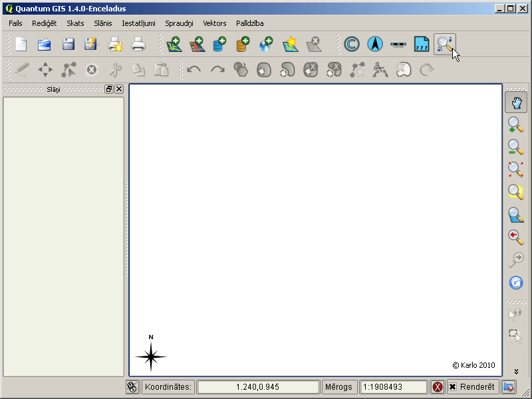Image resolution: width=532 pixels, height=399 pixels.
Task: Select the Add Part tool
Action: (287, 70)
